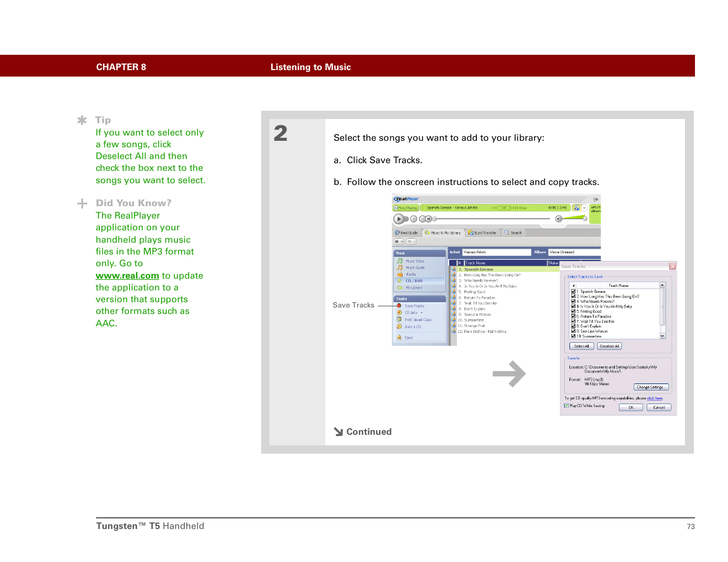This screenshot has width=728, height=562.
Task: Uncheck track 3 Who Needs Forever checkbox
Action: (x=573, y=301)
